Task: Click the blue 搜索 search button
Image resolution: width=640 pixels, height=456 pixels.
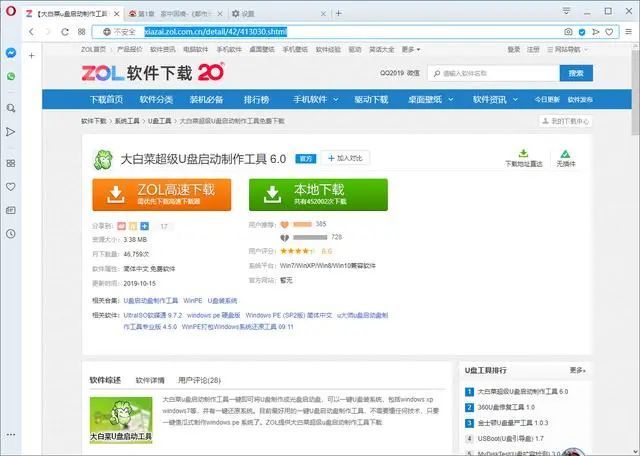Action: pyautogui.click(x=576, y=73)
